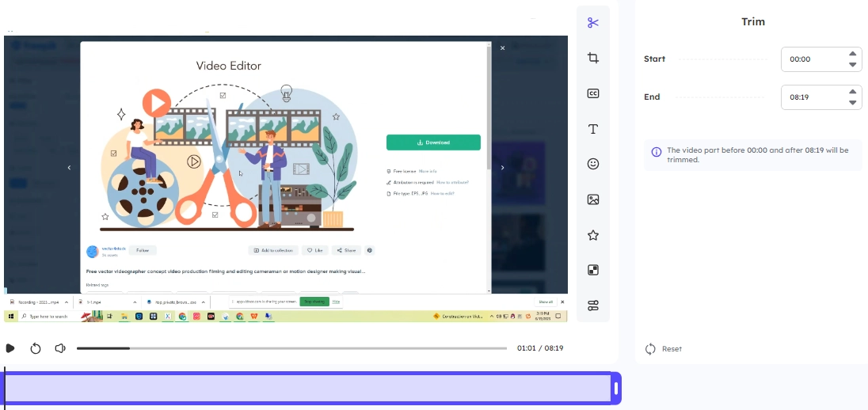The width and height of the screenshot is (868, 410).
Task: Restart the video with replay icon
Action: coord(36,348)
